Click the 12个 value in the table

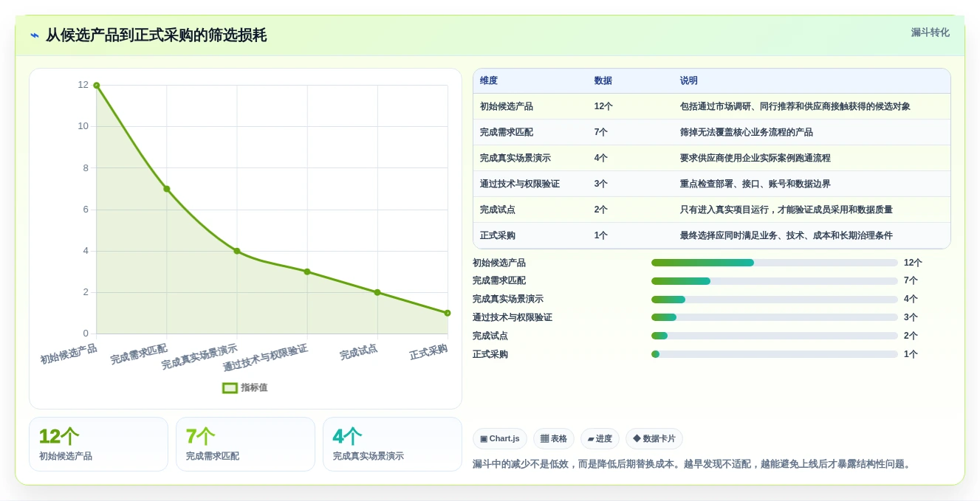[603, 106]
